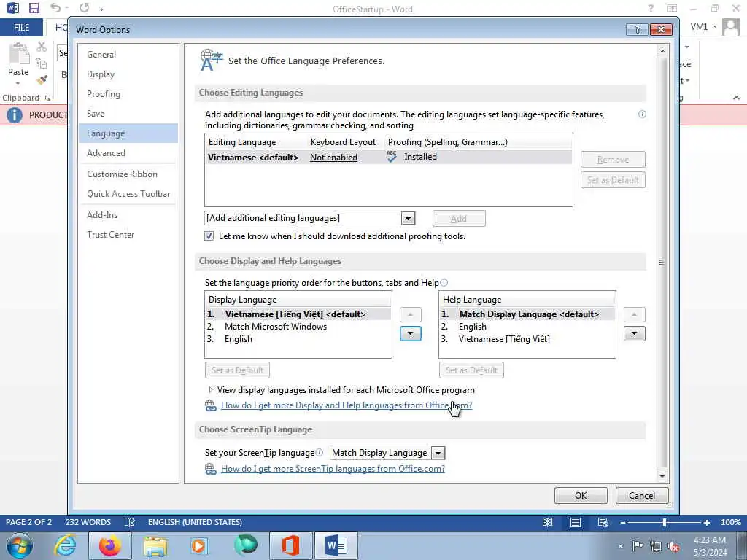This screenshot has width=747, height=560.
Task: Switch to Print Layout view icon
Action: pyautogui.click(x=576, y=522)
